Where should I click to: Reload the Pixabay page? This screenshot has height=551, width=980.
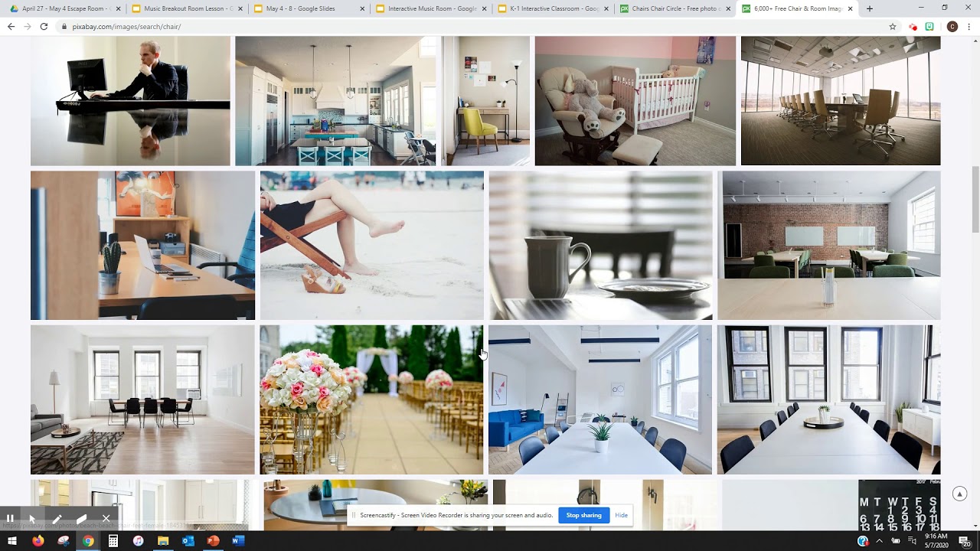click(44, 26)
